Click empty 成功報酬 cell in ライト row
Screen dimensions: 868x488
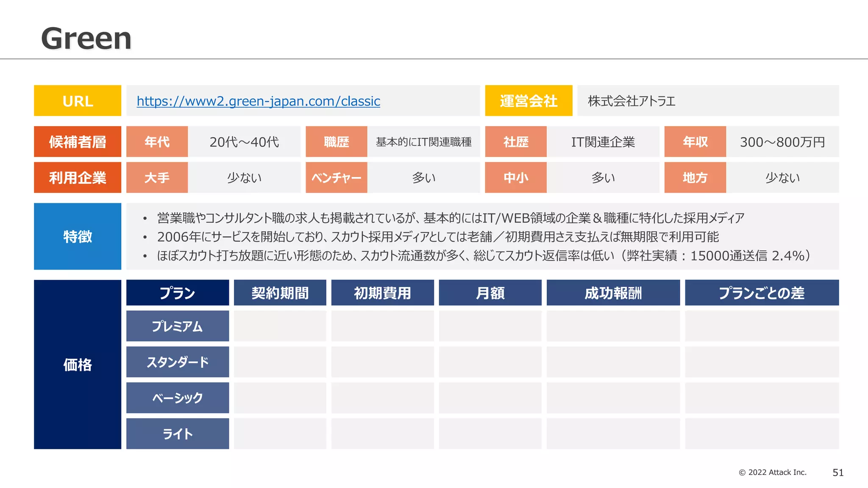[613, 434]
